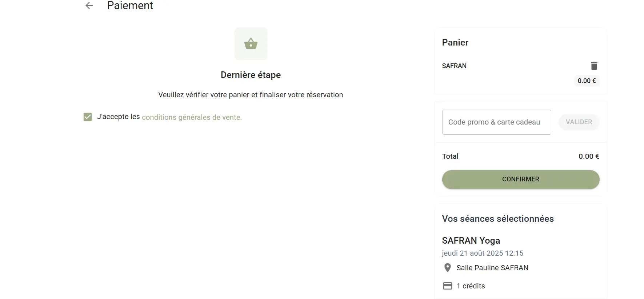
Task: Click the Panier heading
Action: coord(455,43)
